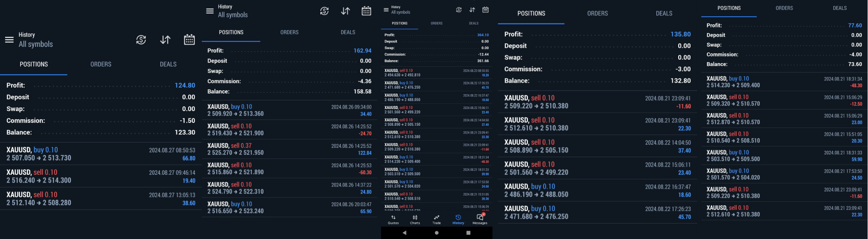
Task: Select the POSITIONS tab above the 135.80 profit
Action: click(x=531, y=14)
